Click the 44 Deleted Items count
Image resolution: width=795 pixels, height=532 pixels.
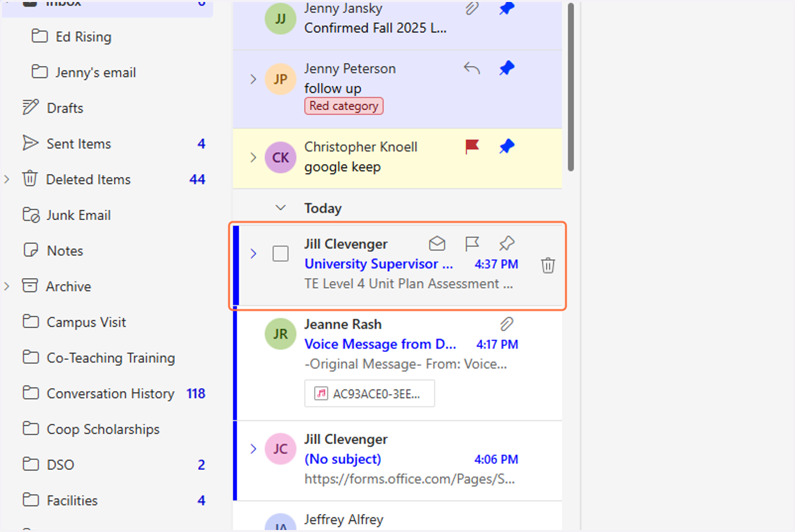[197, 180]
